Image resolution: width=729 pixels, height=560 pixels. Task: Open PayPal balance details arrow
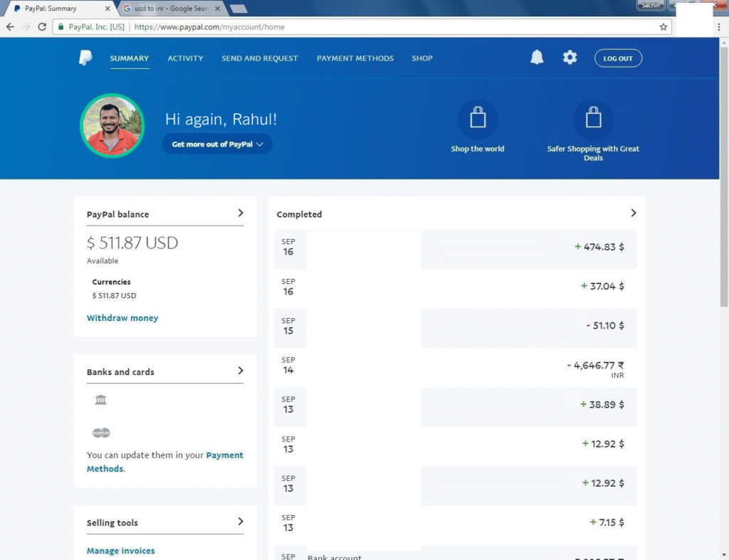[x=241, y=213]
